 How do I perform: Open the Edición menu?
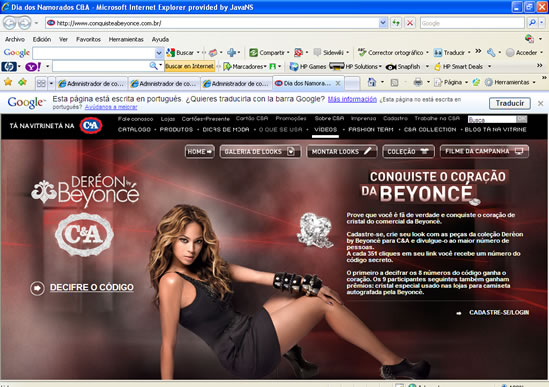point(42,39)
